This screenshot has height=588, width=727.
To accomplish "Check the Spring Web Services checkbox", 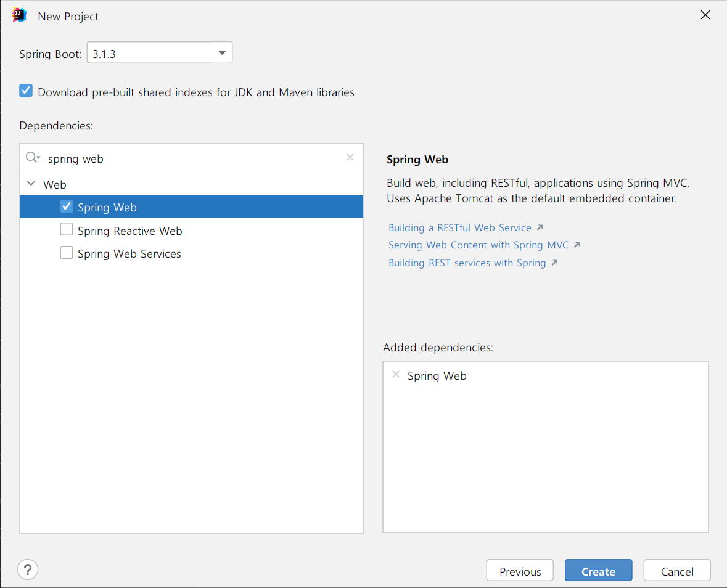I will [x=67, y=253].
